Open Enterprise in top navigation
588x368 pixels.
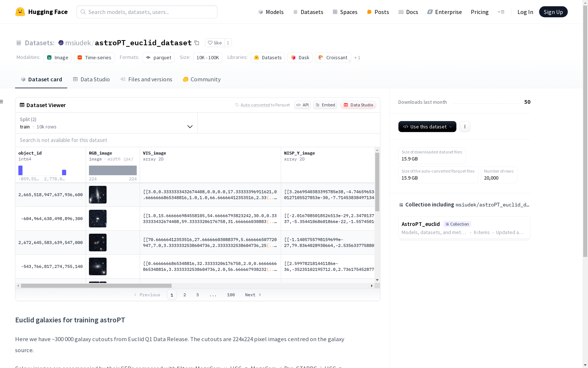coord(445,12)
